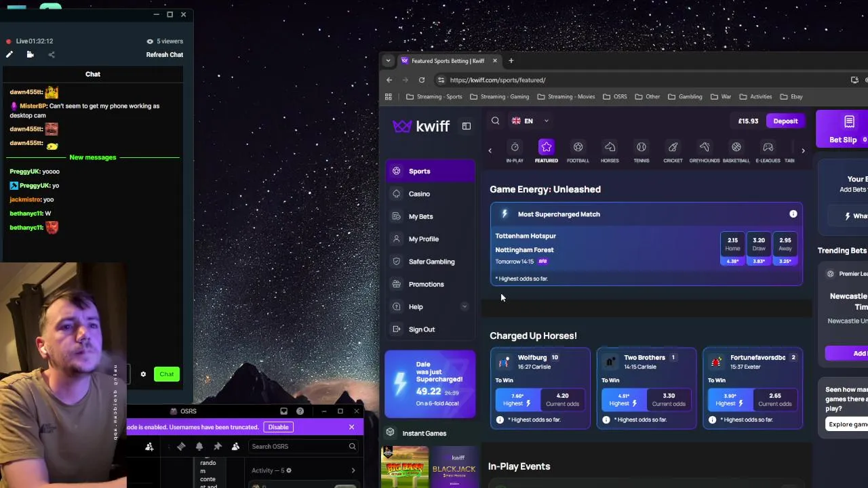Switch to Featured Sports Betting browser tab
The image size is (868, 488).
tap(449, 61)
